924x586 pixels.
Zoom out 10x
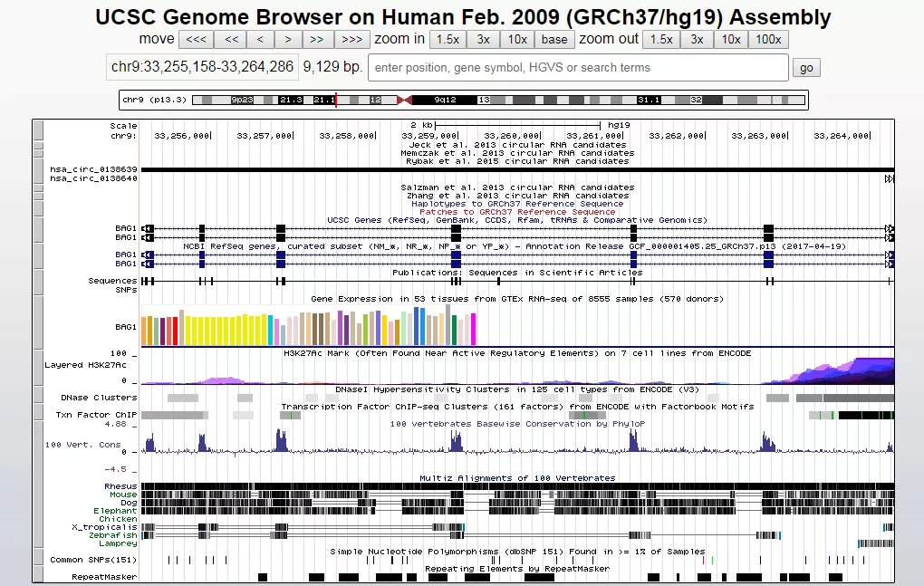coord(731,40)
